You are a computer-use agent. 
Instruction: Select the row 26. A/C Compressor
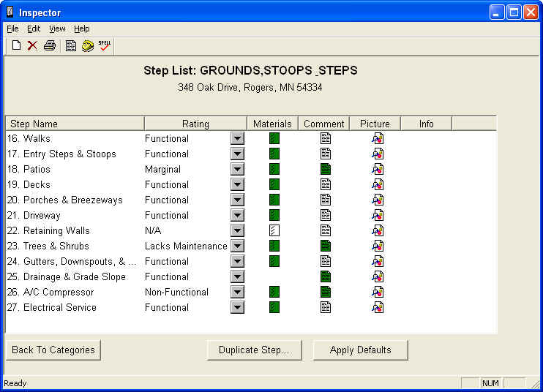251,292
